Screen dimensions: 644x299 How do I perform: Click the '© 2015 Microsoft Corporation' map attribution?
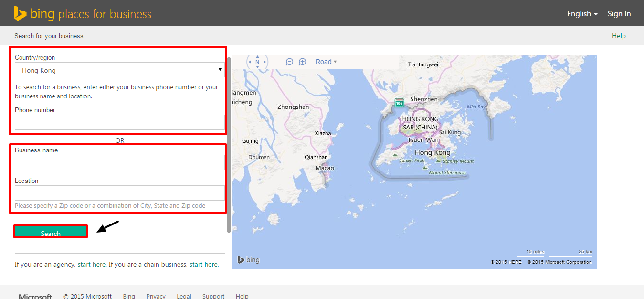click(560, 262)
